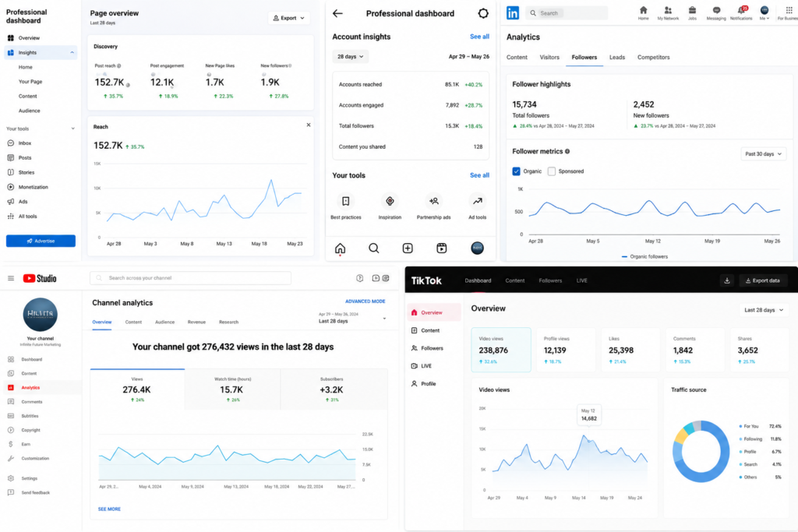This screenshot has height=532, width=798.
Task: Switch to LinkedIn Competitors tab
Action: click(x=654, y=58)
